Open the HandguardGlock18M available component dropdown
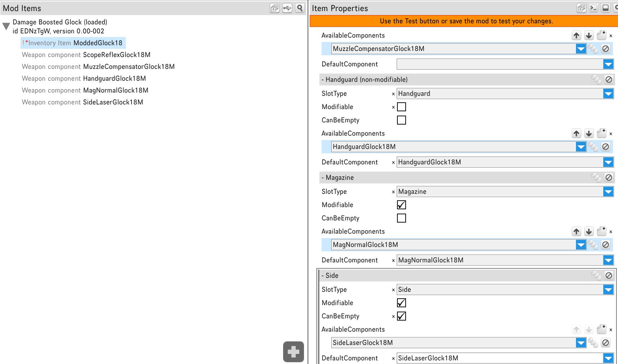The image size is (618, 364). click(581, 146)
